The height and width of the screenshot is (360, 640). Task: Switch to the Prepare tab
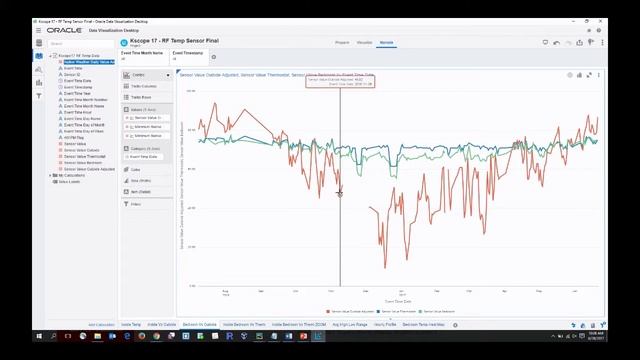pyautogui.click(x=342, y=42)
